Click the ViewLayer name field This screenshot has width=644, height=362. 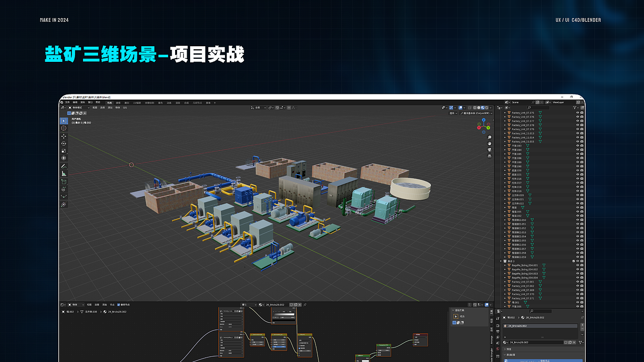(x=563, y=102)
